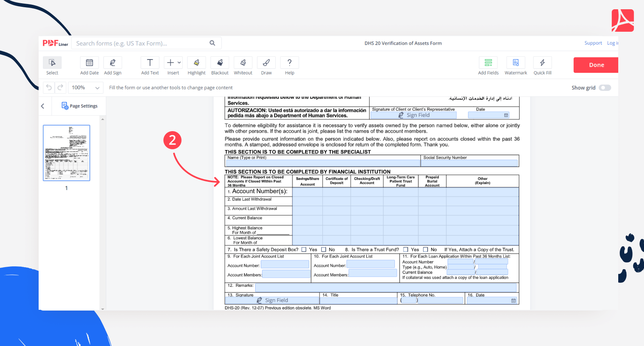644x346 pixels.
Task: Activate the Whiteout eraser tool
Action: [243, 63]
